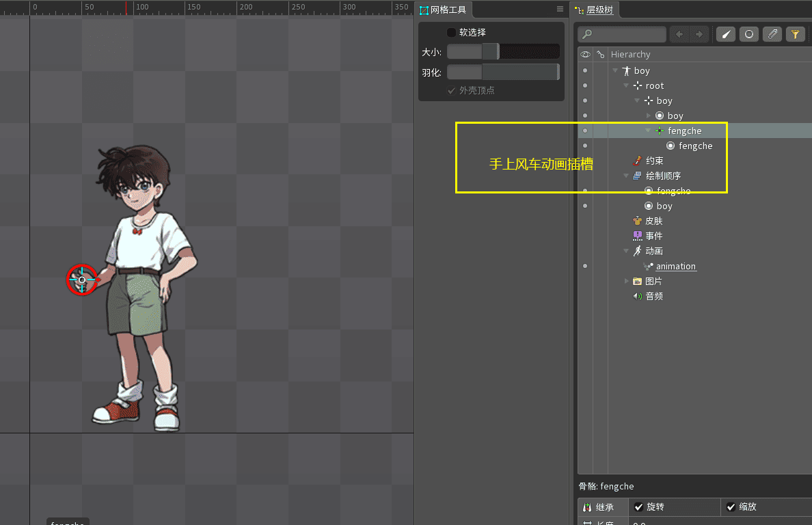
Task: Expand the 图片 images node
Action: click(626, 281)
